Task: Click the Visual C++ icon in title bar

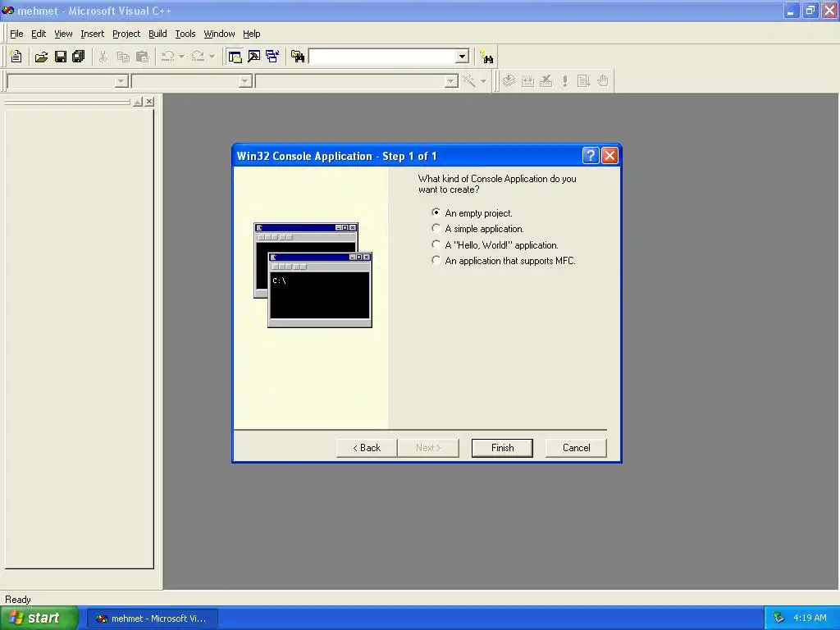Action: 7,10
